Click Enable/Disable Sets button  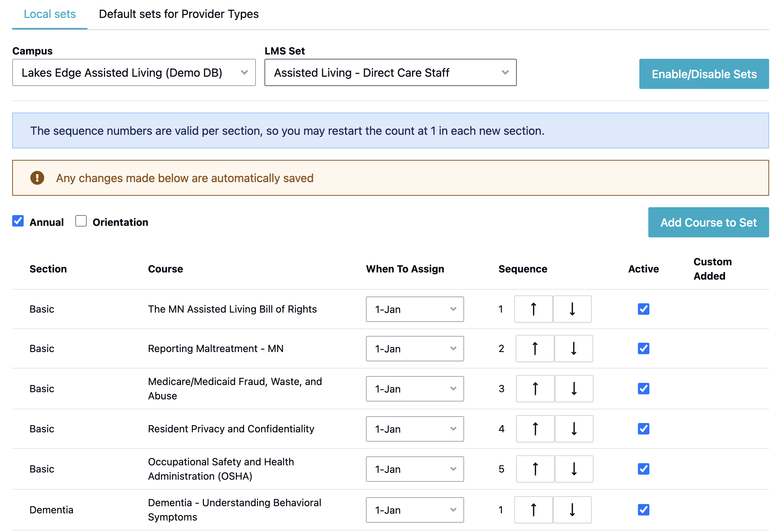704,74
